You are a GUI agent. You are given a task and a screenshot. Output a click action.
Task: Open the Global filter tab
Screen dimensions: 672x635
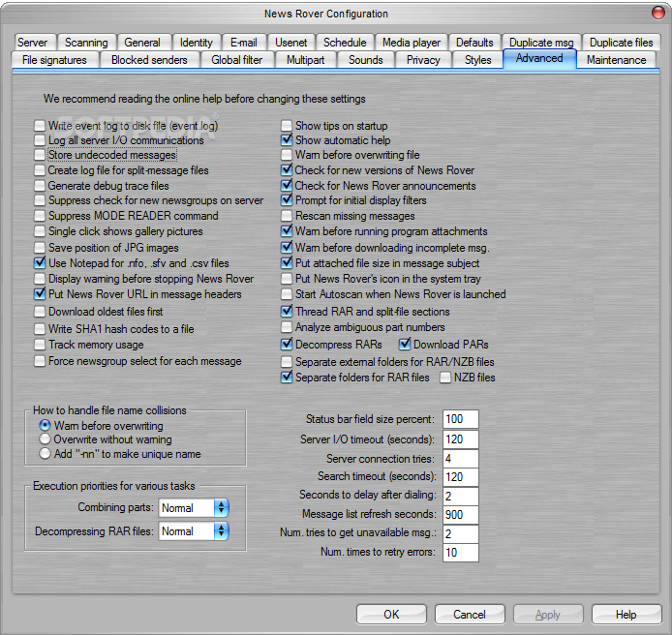[x=237, y=60]
